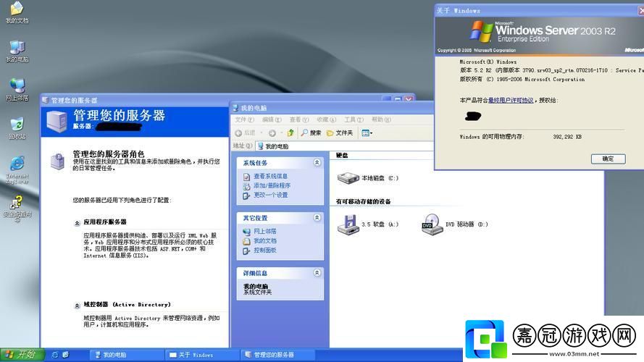Open the views dropdown in My Computer toolbar

(x=367, y=133)
